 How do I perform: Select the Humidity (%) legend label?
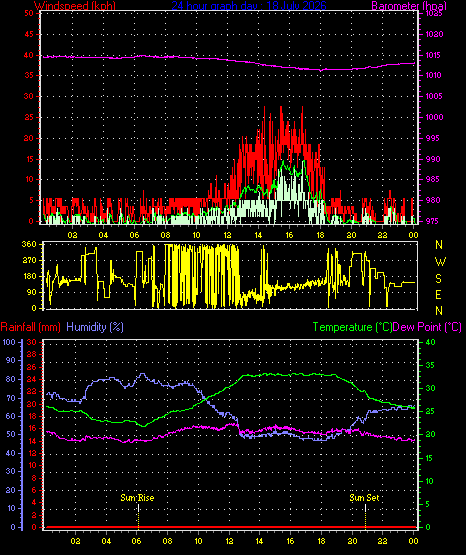tap(95, 327)
